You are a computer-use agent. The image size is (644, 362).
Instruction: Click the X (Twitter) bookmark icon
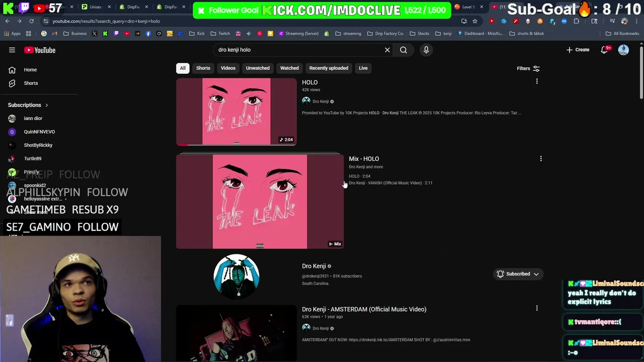[x=95, y=34]
